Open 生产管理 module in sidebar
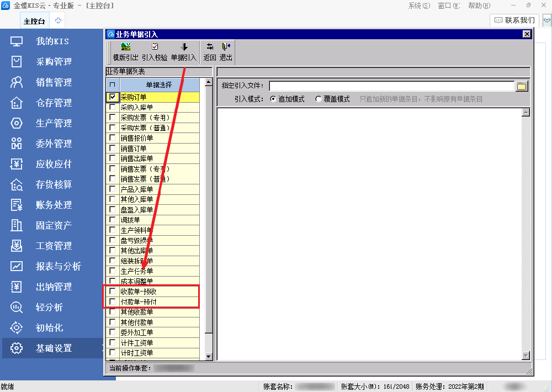The image size is (552, 392). coord(54,123)
